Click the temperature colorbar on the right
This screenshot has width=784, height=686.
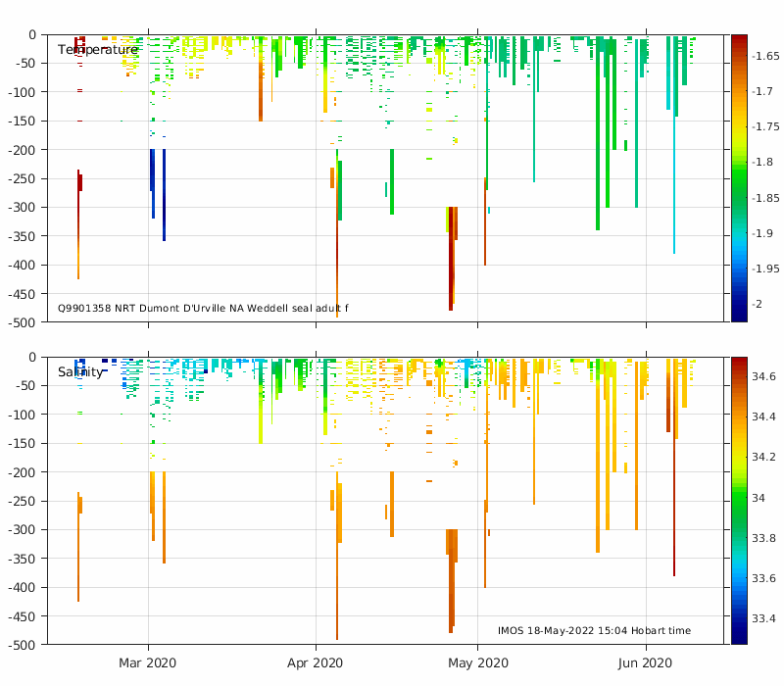739,177
